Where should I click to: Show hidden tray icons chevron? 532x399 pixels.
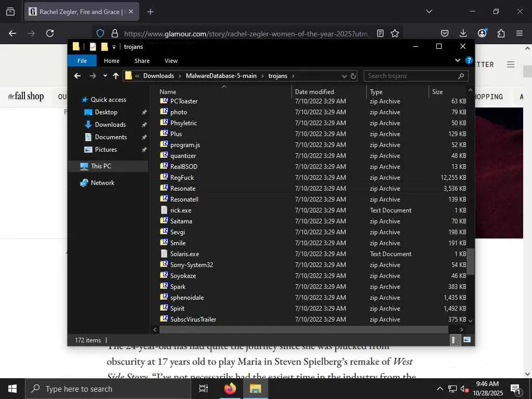440,389
